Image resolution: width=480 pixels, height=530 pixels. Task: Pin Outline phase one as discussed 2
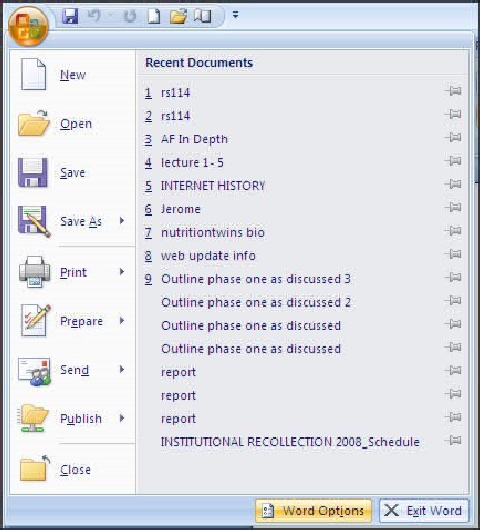[453, 300]
